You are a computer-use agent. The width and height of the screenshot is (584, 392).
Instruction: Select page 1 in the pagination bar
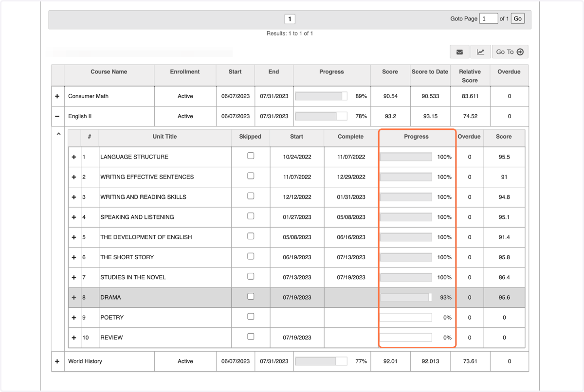click(290, 19)
